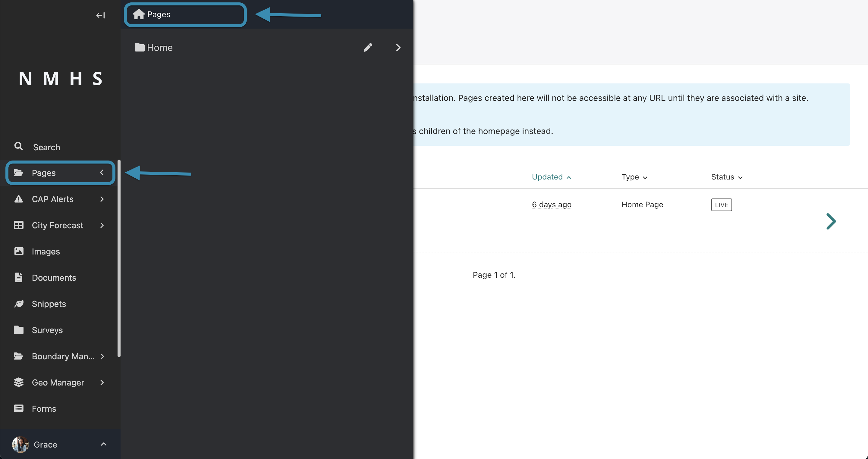
Task: Click the Images icon in sidebar
Action: (18, 251)
